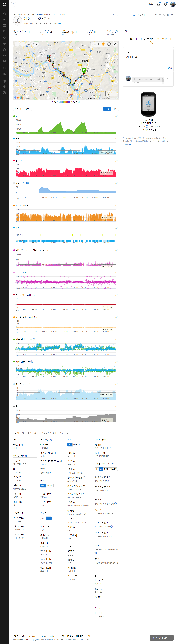The width and height of the screenshot is (178, 644).
Task: Select 존 in the 파워 stats toggle
Action: 80,445
